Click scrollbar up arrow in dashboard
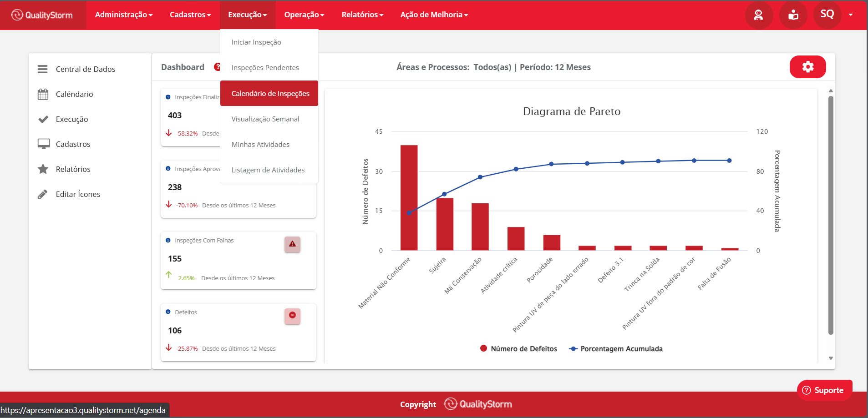The height and width of the screenshot is (418, 868). point(831,91)
